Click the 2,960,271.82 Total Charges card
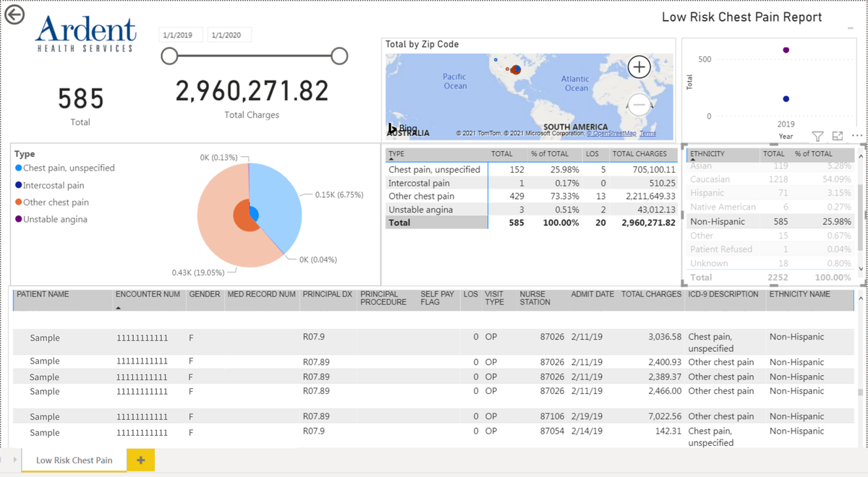Screen dimensions: 868x477 click(x=252, y=98)
